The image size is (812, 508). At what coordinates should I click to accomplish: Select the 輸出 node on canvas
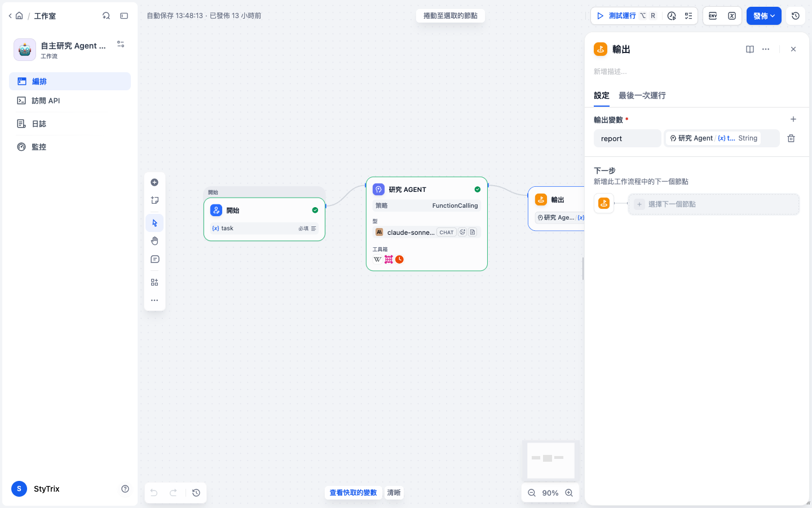(557, 208)
